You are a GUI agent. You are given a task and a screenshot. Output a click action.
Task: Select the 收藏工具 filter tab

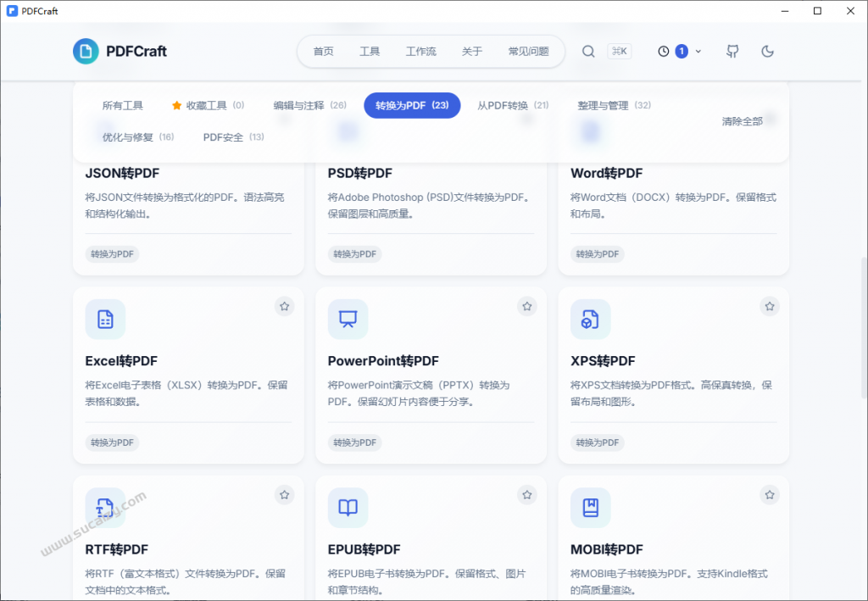(208, 105)
